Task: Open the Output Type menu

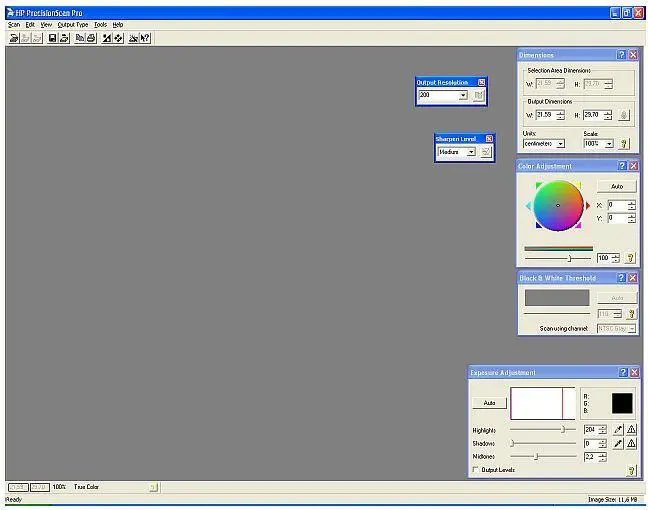Action: click(x=73, y=25)
